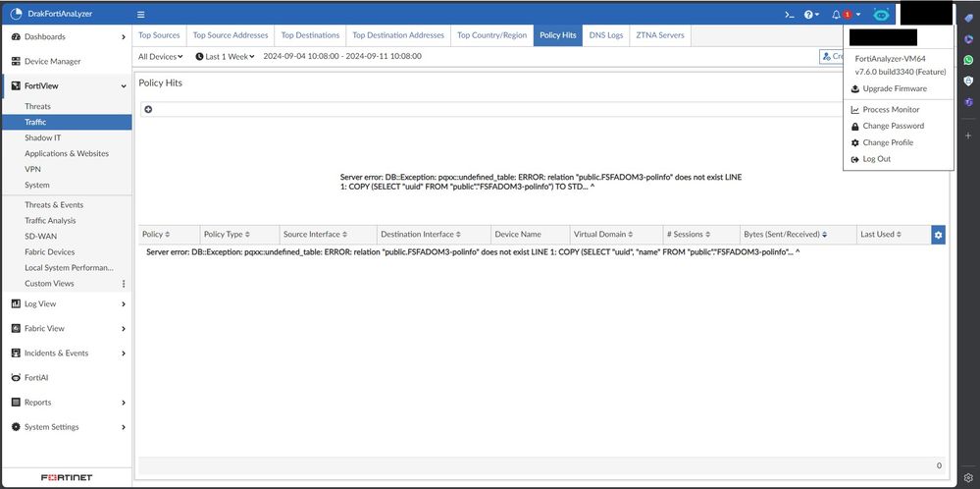Click the add filter plus icon
The height and width of the screenshot is (489, 980).
tap(148, 109)
